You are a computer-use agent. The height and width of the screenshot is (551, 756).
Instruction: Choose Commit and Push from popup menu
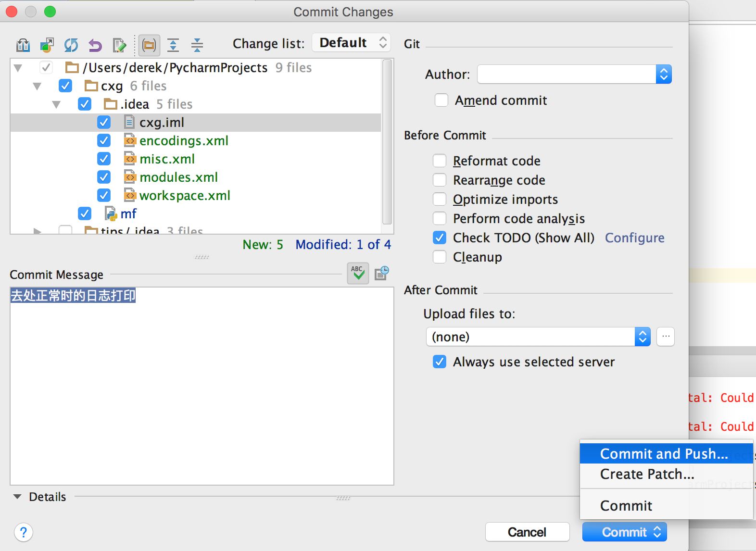tap(664, 454)
